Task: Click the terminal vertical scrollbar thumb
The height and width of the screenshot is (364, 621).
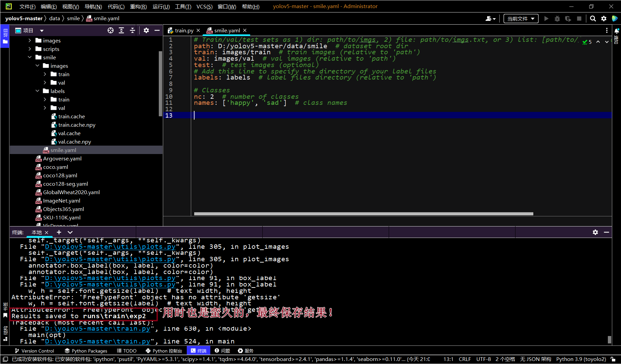Action: click(x=609, y=339)
